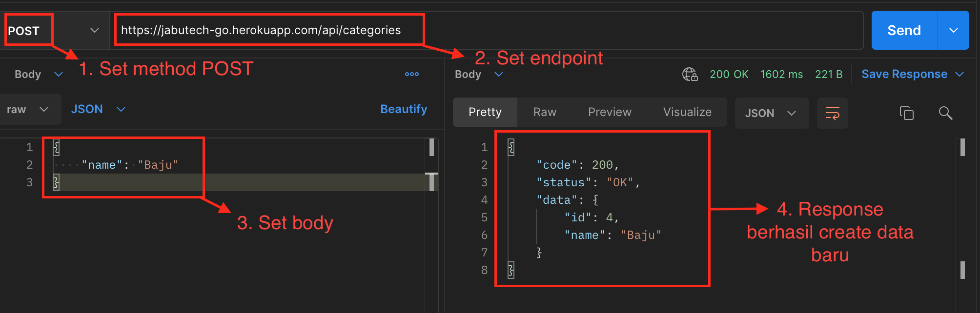Open the response JSON format dropdown
Image resolution: width=980 pixels, height=313 pixels.
[x=771, y=113]
